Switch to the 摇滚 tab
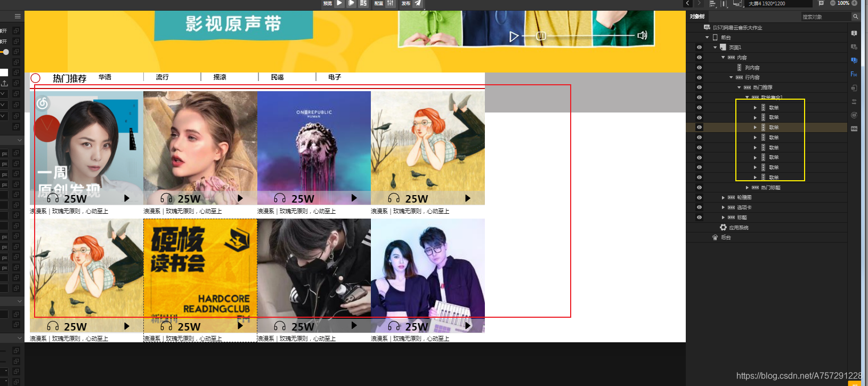The width and height of the screenshot is (868, 386). click(x=220, y=77)
